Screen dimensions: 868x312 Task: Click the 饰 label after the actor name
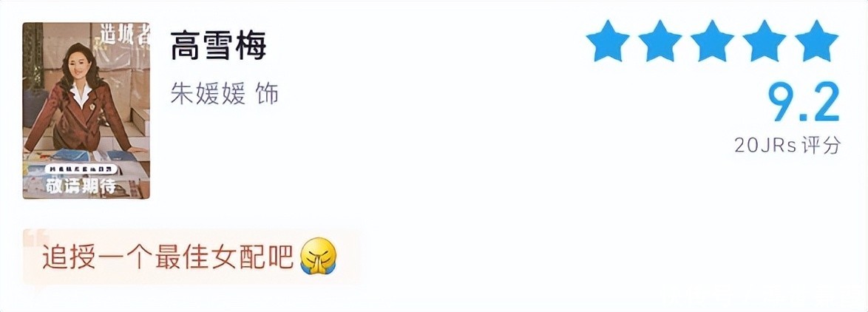tap(267, 94)
